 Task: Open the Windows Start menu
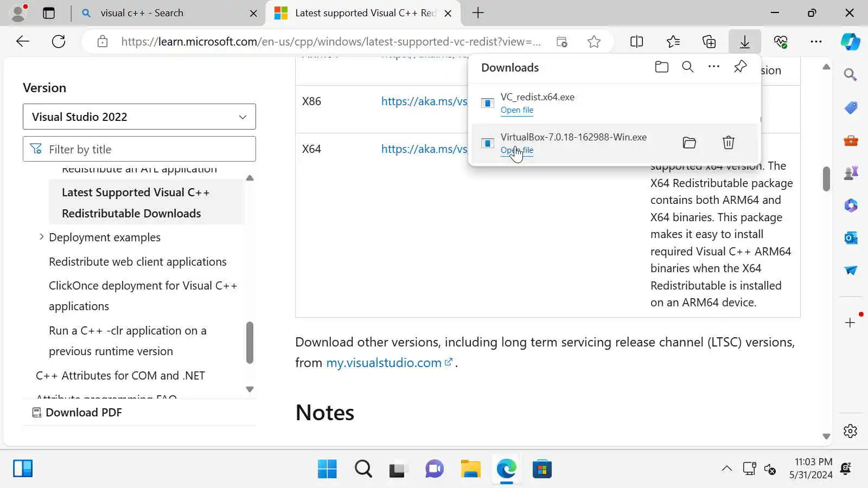click(x=327, y=469)
